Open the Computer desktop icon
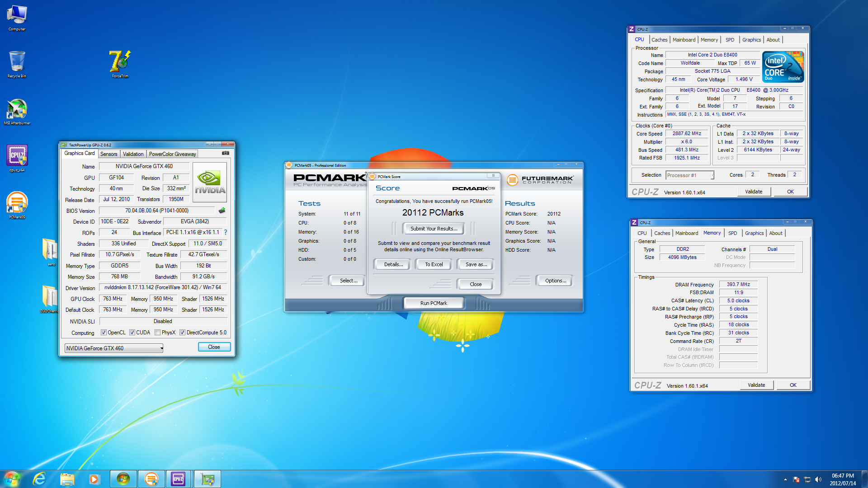The image size is (868, 488). coord(17,18)
